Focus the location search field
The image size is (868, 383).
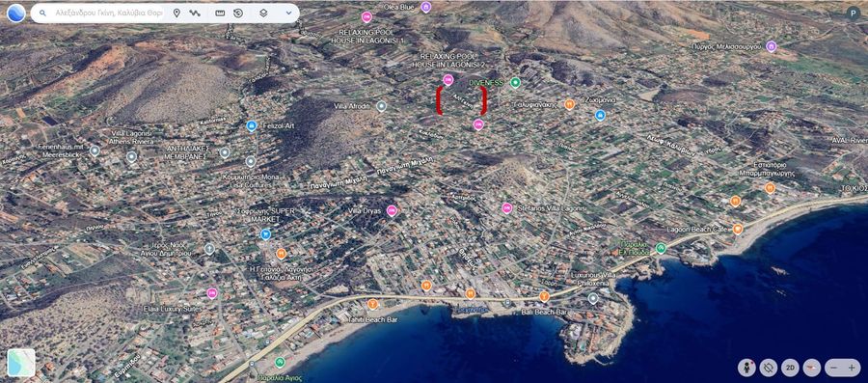coord(109,13)
